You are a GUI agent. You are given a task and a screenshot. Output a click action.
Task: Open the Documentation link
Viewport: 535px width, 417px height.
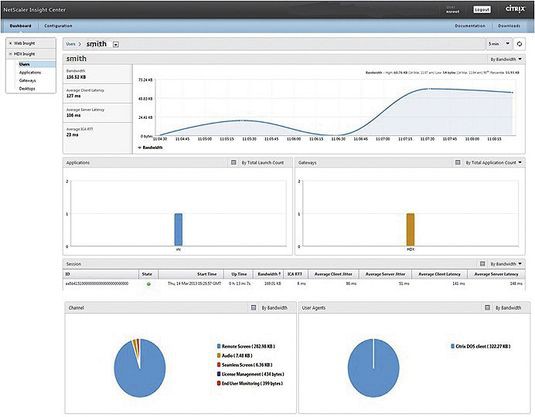(470, 26)
